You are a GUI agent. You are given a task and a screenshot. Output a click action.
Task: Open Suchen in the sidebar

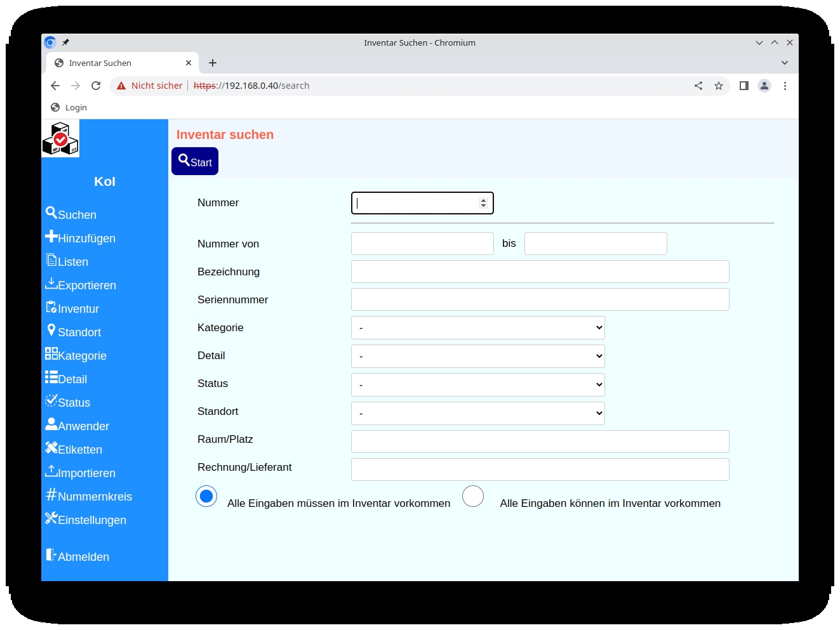click(x=71, y=214)
